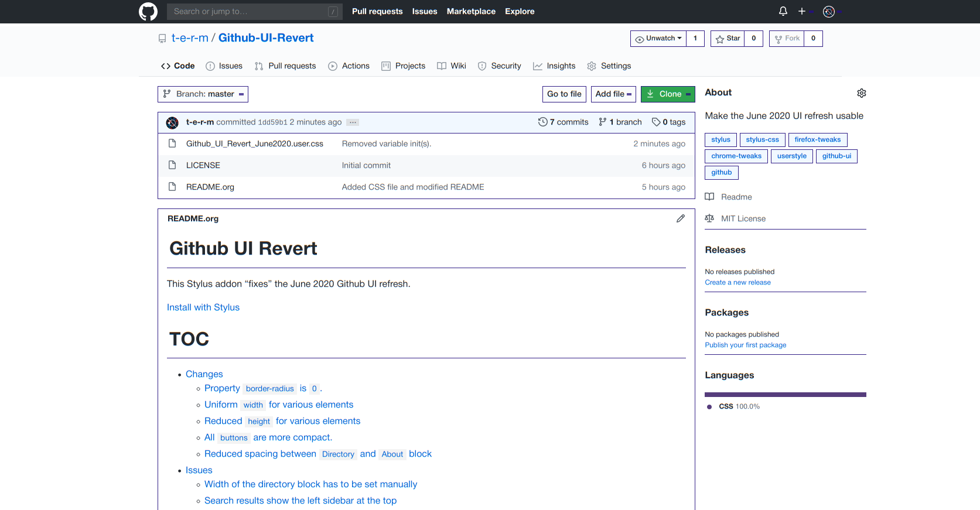The width and height of the screenshot is (980, 510).
Task: Switch to the Settings tab
Action: point(609,66)
